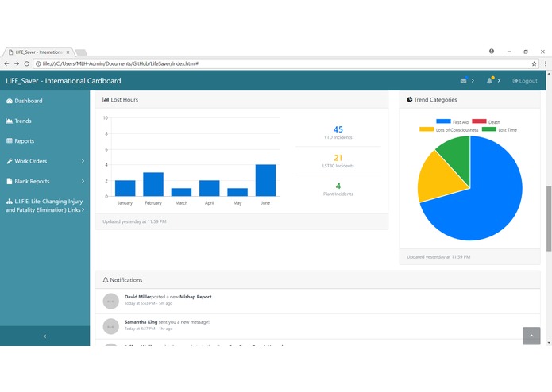Toggle the Loss of Consciousness legend swatch
552x392 pixels.
[x=427, y=129]
